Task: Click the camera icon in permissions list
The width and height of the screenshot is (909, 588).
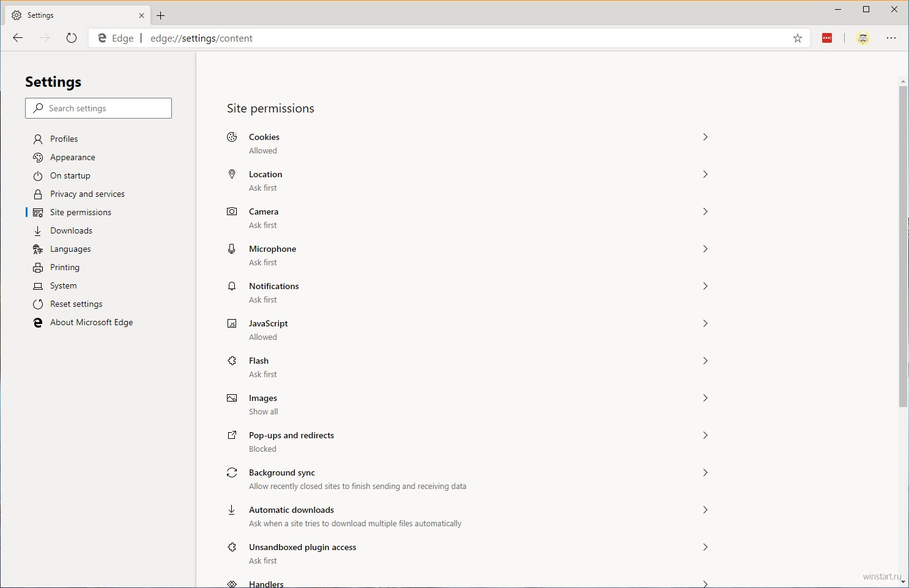Action: pos(232,211)
